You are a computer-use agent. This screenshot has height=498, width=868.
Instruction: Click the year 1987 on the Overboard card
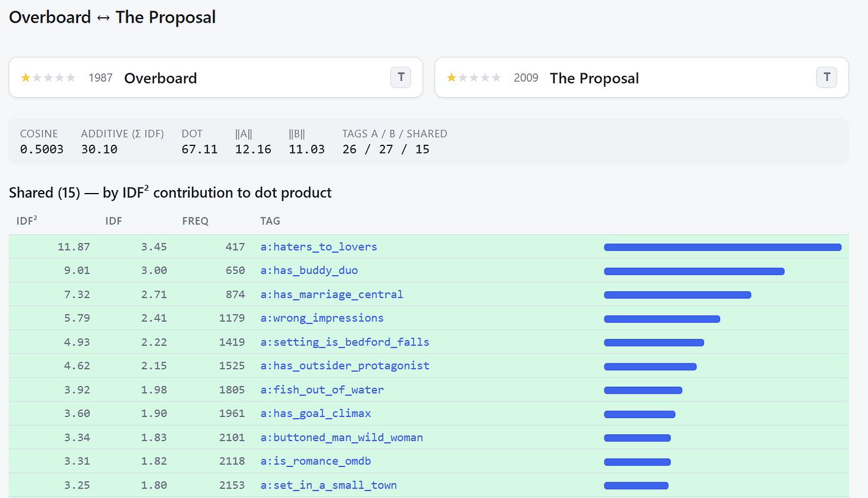100,77
